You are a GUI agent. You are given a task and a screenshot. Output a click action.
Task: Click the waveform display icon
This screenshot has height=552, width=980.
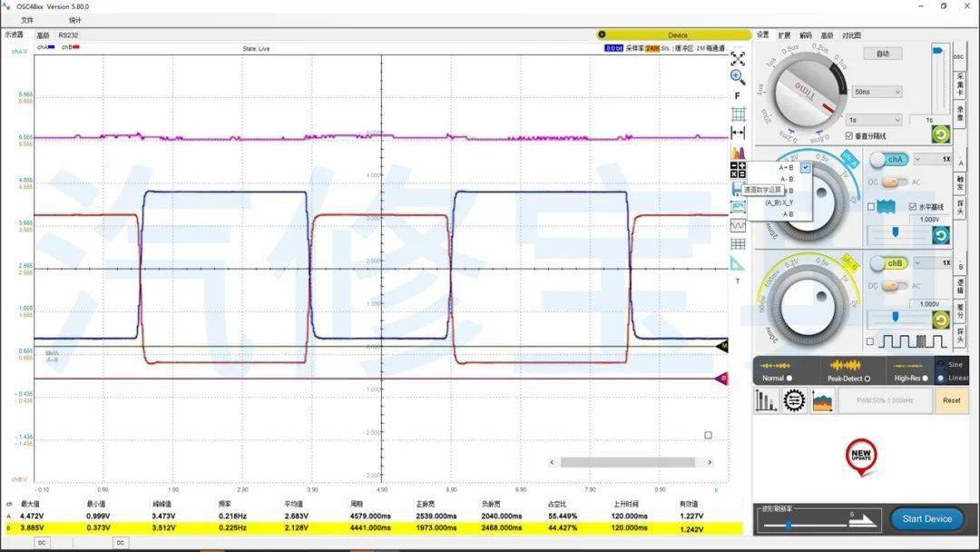coord(738,225)
